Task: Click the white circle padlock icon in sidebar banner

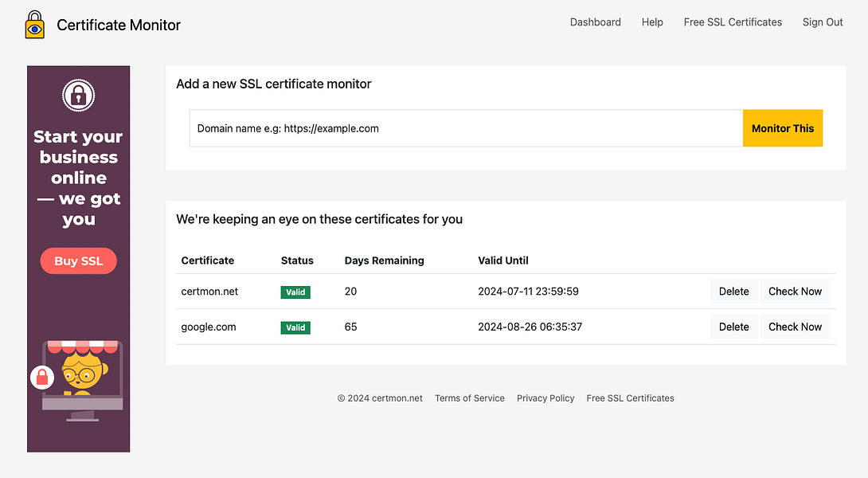Action: point(78,95)
